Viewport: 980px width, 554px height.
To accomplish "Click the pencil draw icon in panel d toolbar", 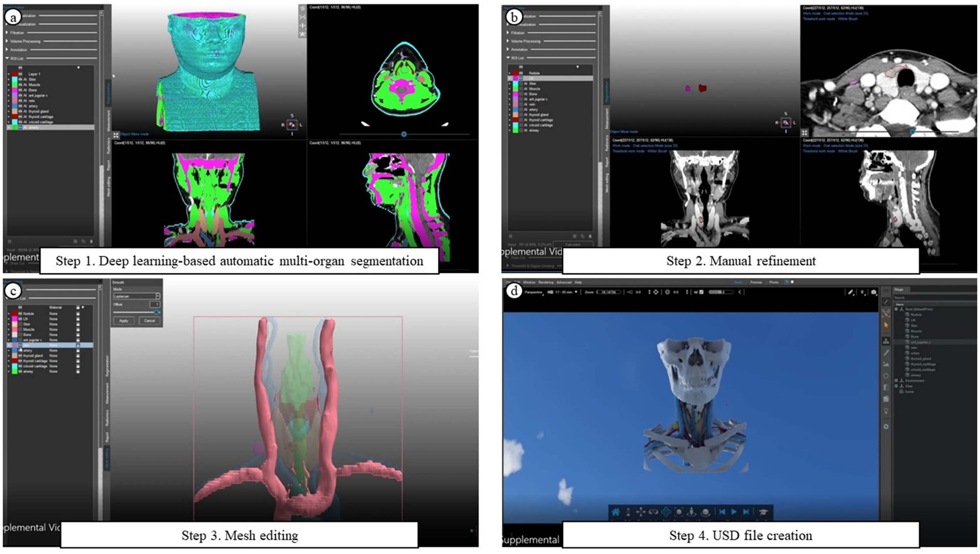I will pos(851,292).
